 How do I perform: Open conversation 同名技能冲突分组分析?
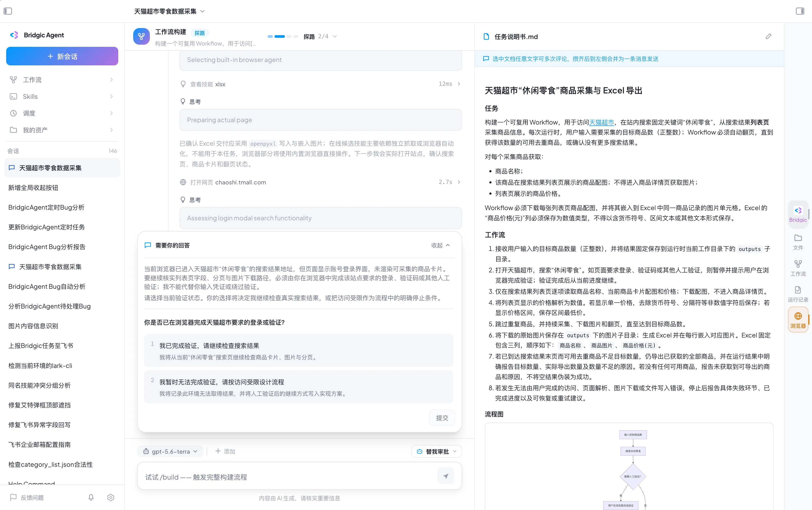pos(62,385)
